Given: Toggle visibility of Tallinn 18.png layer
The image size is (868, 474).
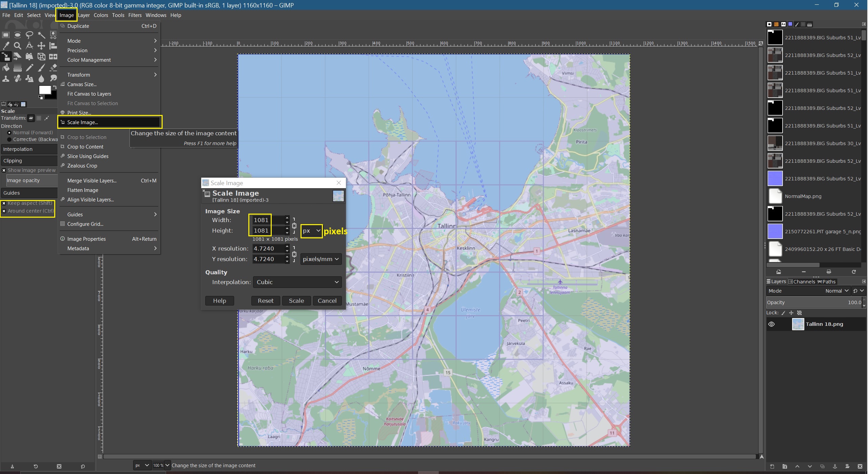Looking at the screenshot, I should (x=772, y=324).
